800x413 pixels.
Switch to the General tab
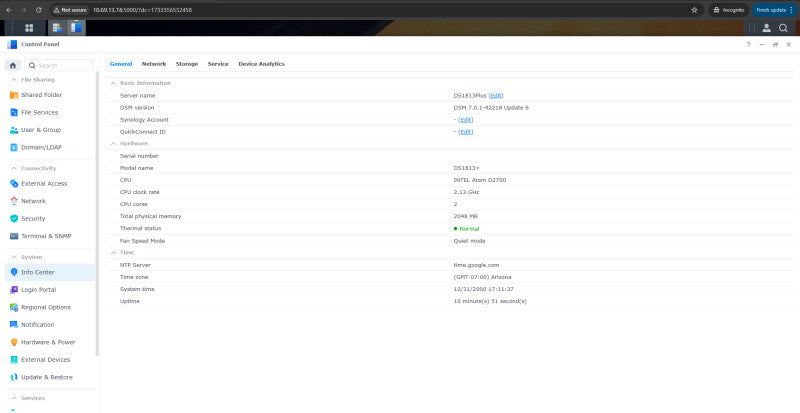coord(121,64)
